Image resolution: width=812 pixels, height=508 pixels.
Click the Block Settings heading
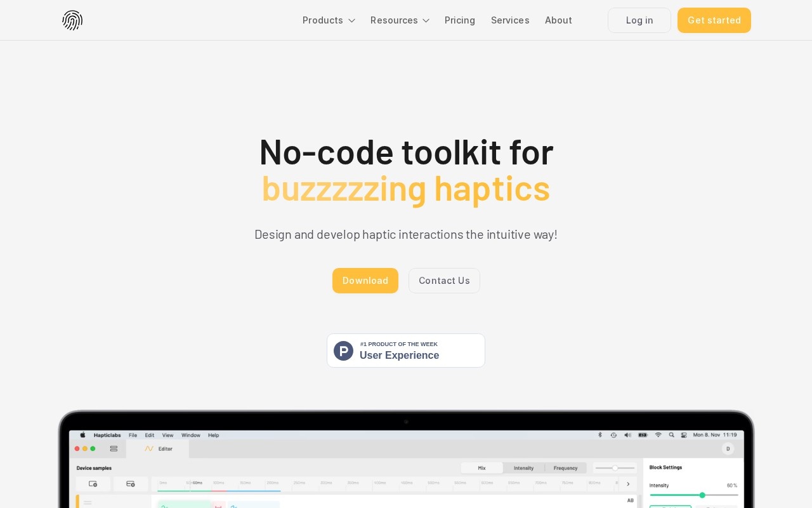(666, 467)
